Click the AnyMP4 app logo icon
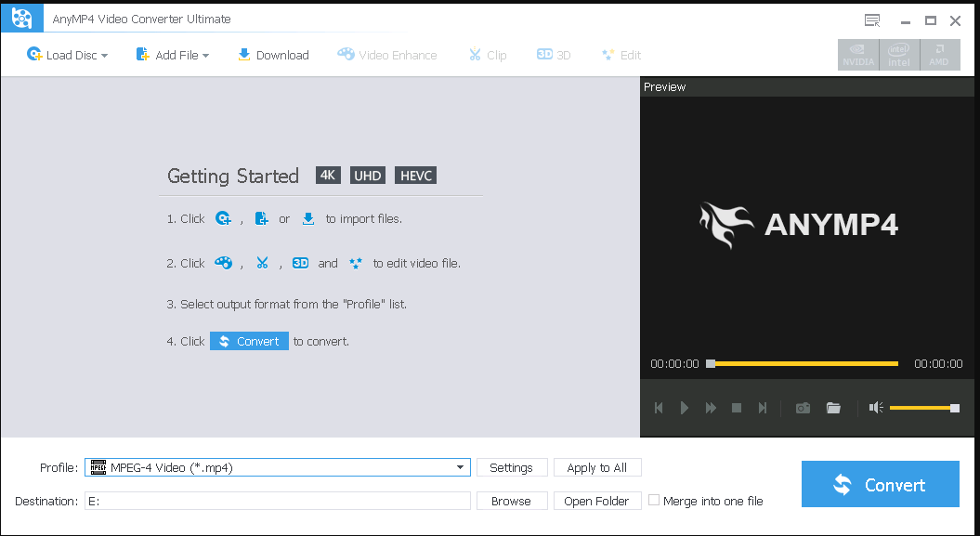Viewport: 980px width, 536px height. pyautogui.click(x=22, y=19)
